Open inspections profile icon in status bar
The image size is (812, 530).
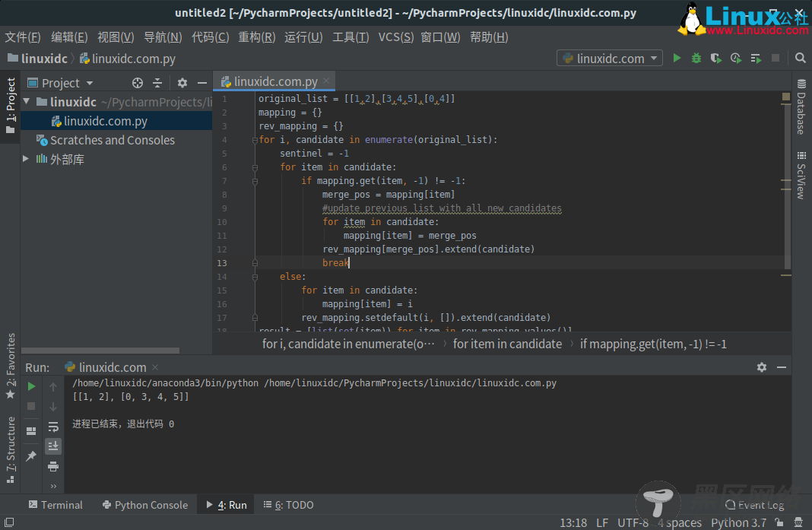798,522
